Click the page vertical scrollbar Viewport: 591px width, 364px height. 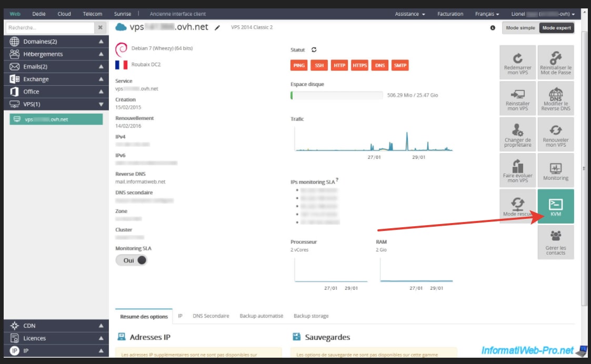coord(584,169)
